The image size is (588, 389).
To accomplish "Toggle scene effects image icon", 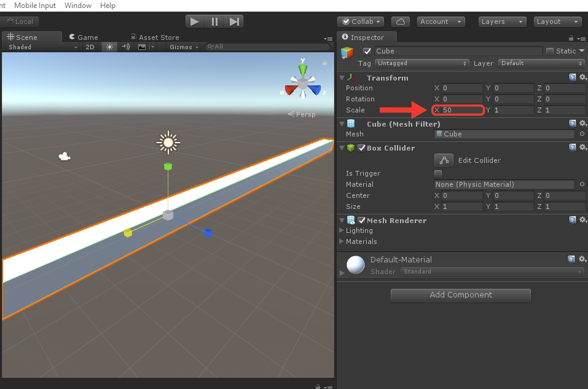I will (x=142, y=47).
